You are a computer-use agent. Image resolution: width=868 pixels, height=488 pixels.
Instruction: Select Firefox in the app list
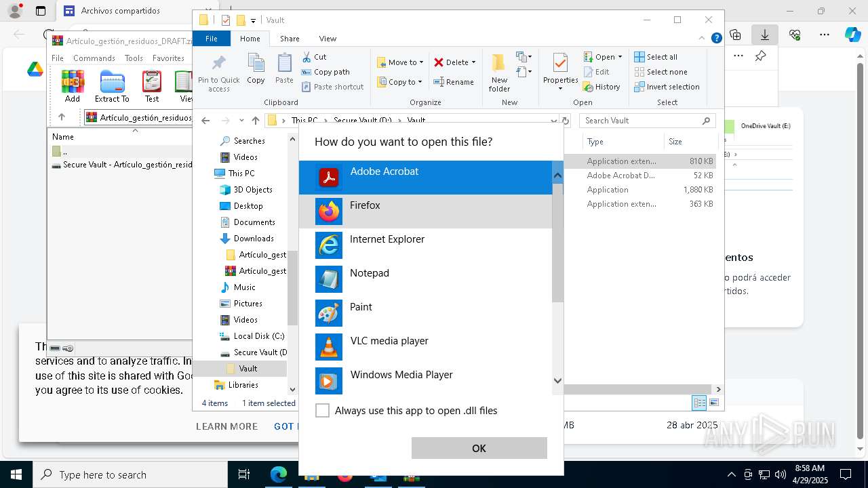click(426, 211)
